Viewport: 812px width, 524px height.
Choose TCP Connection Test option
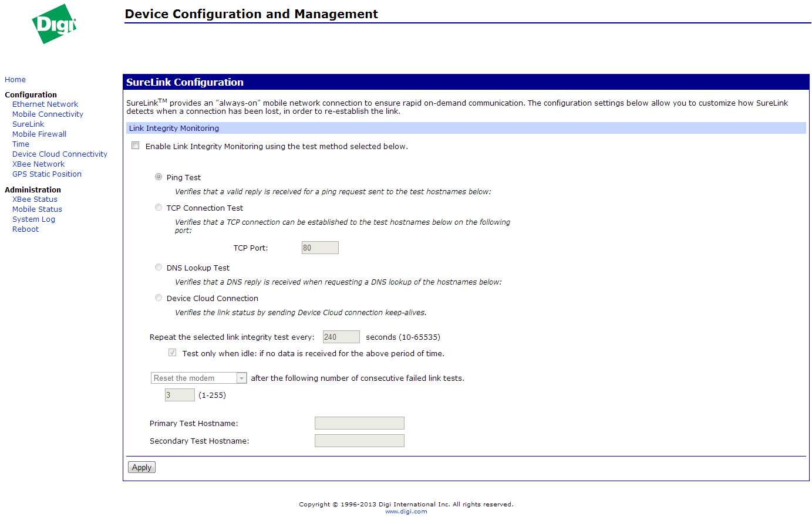pos(159,207)
